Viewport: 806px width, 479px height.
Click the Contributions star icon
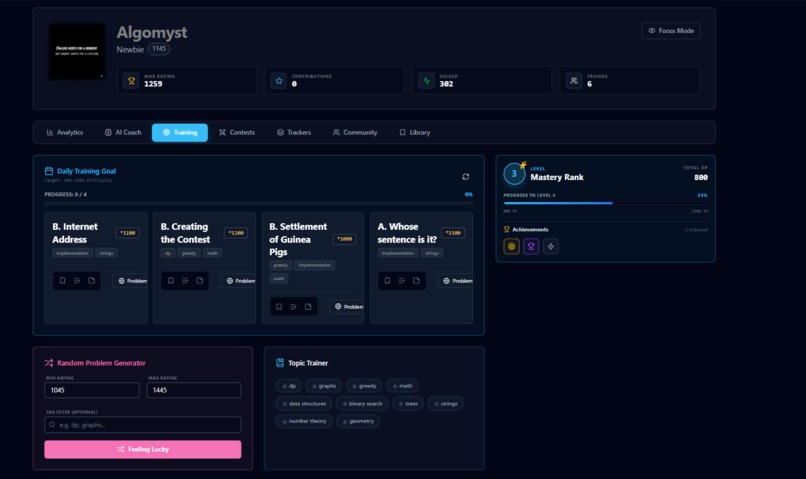(279, 81)
